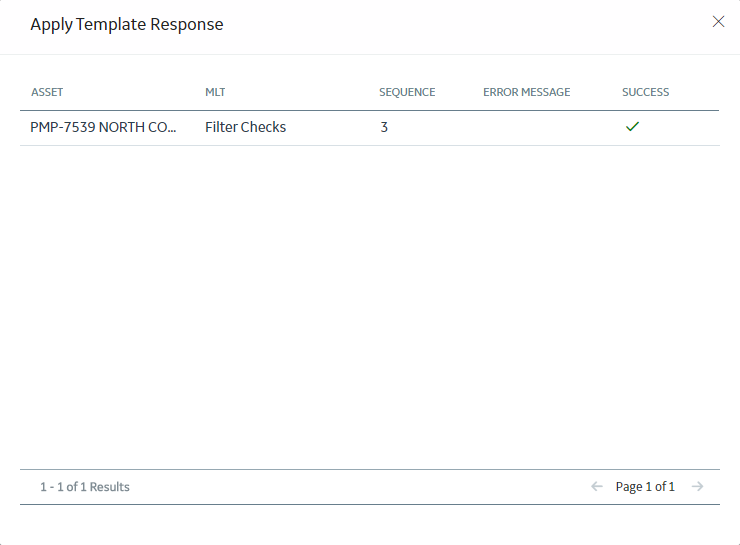Sort by the SEQUENCE column header
Image resolution: width=740 pixels, height=545 pixels.
coord(407,92)
